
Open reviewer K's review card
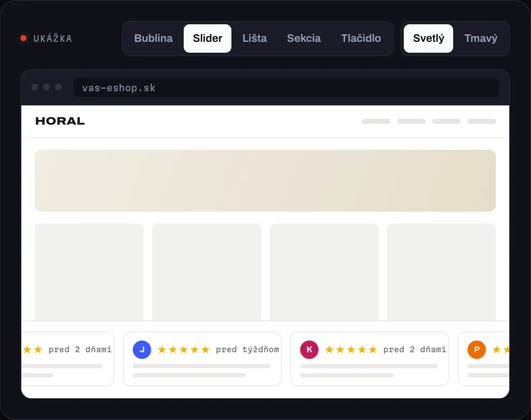[x=370, y=359]
